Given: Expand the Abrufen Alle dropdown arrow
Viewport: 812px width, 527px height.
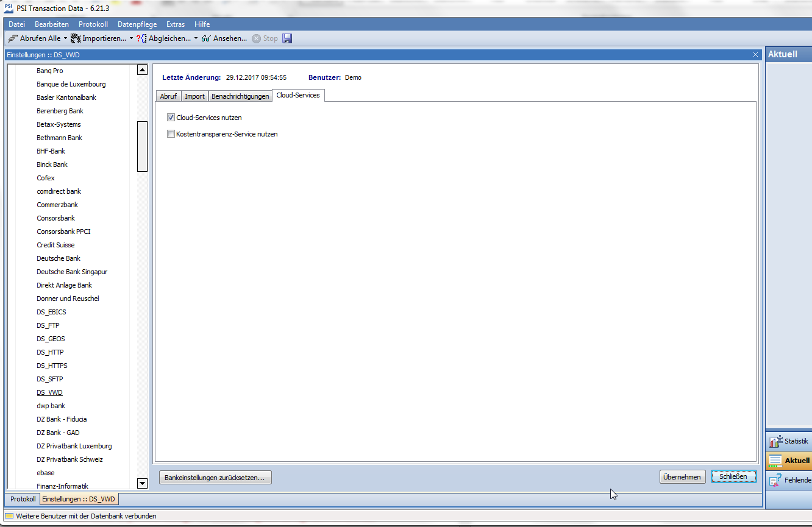Looking at the screenshot, I should pos(65,38).
